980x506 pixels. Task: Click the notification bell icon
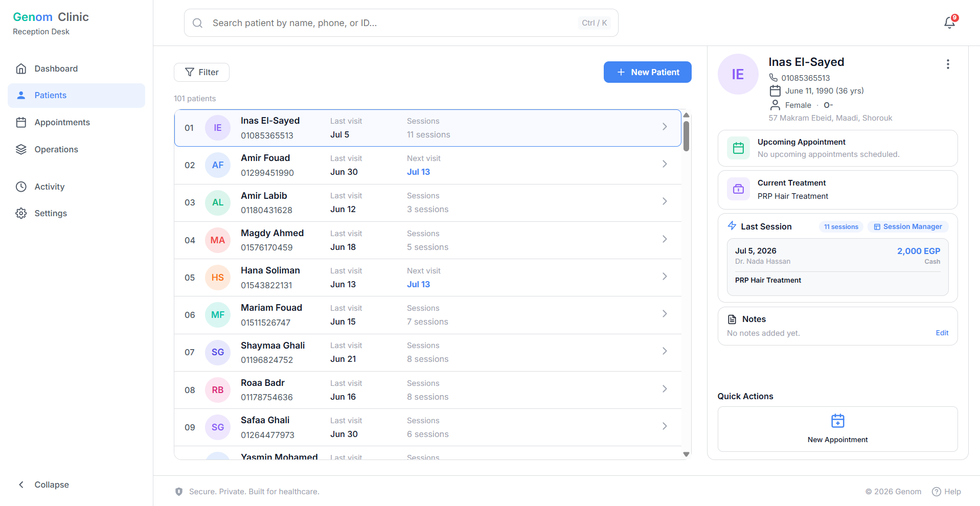949,22
